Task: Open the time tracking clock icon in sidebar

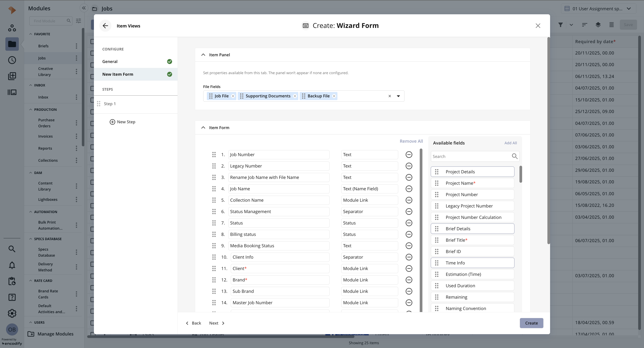Action: pos(12,60)
